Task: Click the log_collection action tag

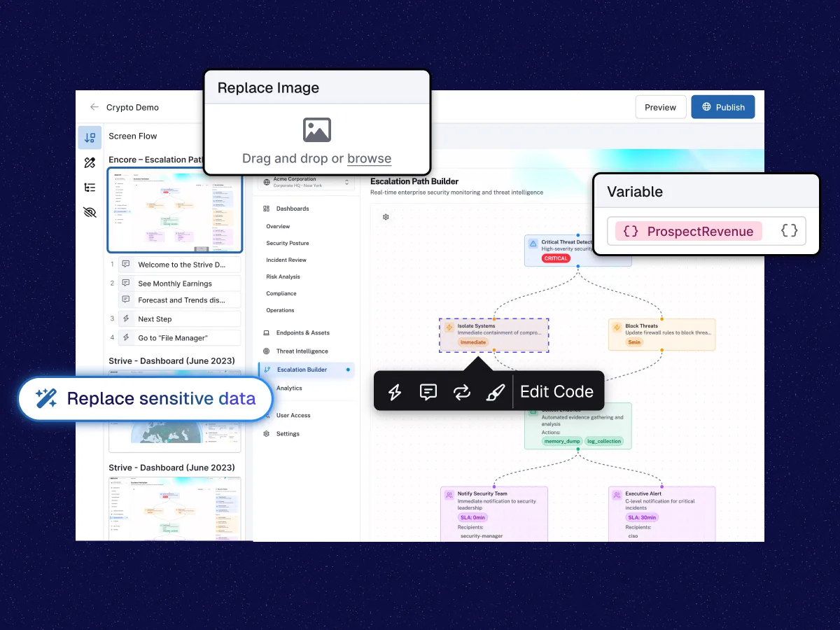Action: point(604,442)
